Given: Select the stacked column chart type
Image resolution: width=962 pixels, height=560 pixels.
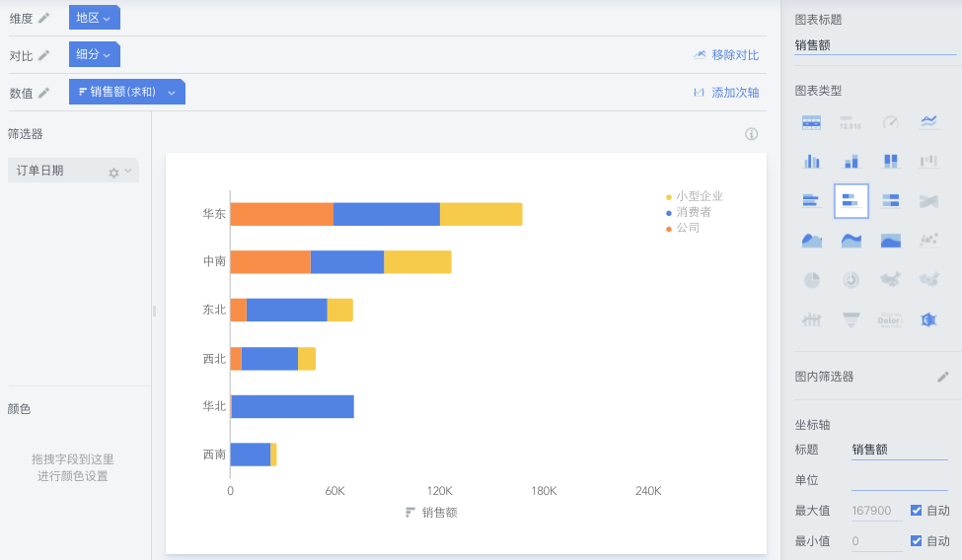Looking at the screenshot, I should tap(851, 162).
